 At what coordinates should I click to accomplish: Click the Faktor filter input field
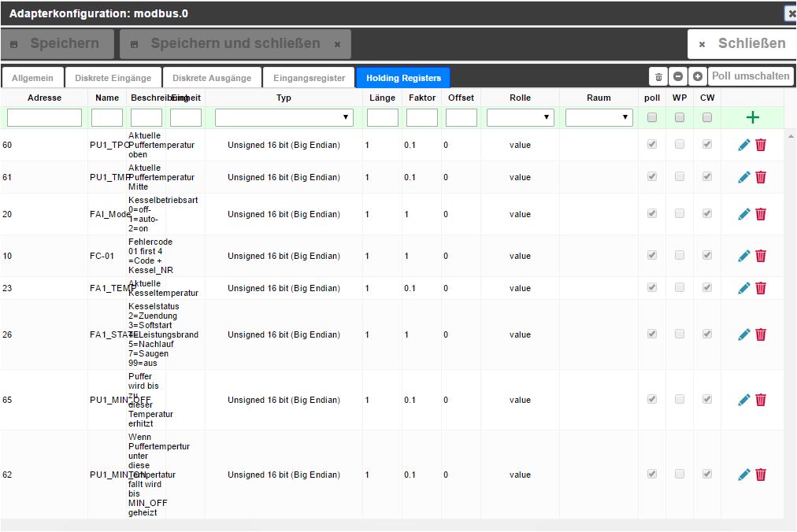click(422, 117)
